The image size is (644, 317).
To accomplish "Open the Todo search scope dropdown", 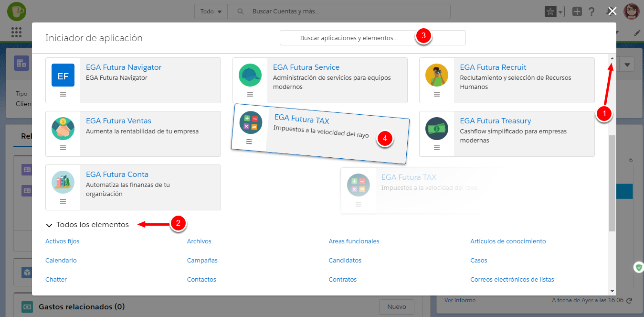I will [211, 11].
